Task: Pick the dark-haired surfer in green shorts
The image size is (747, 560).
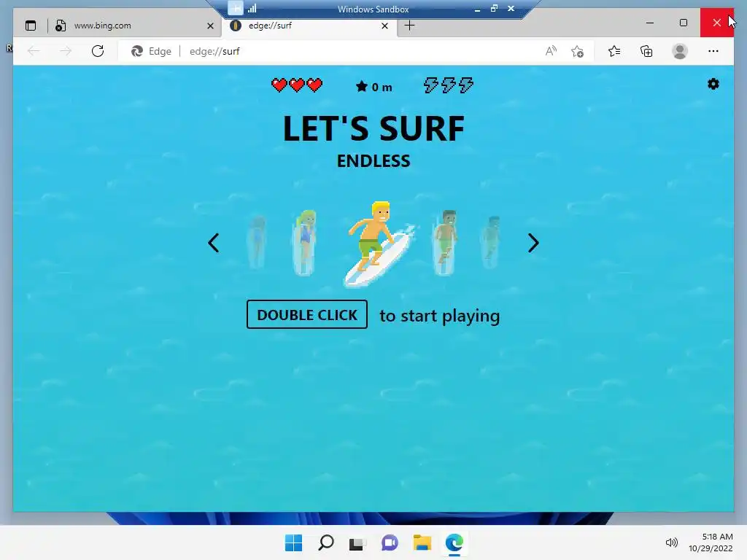Action: pos(446,243)
